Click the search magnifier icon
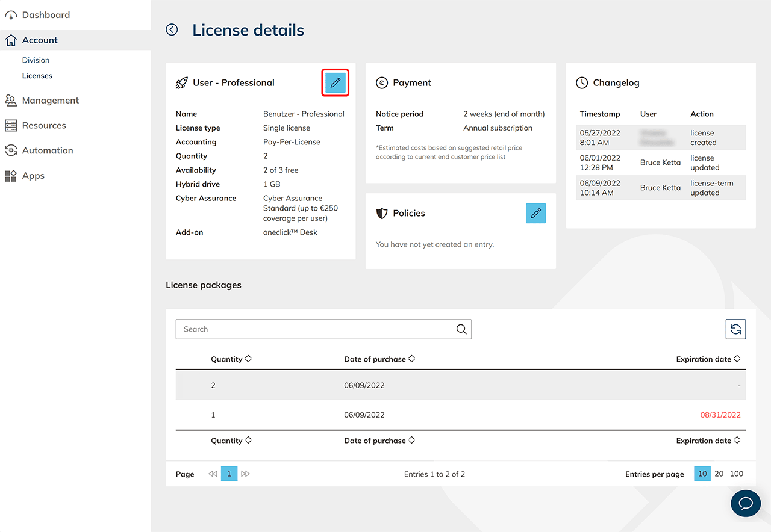 coord(461,329)
